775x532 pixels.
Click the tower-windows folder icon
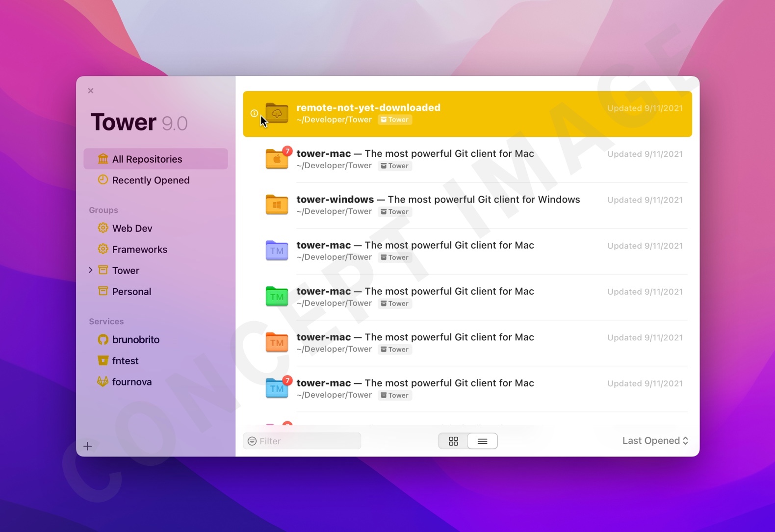point(277,205)
